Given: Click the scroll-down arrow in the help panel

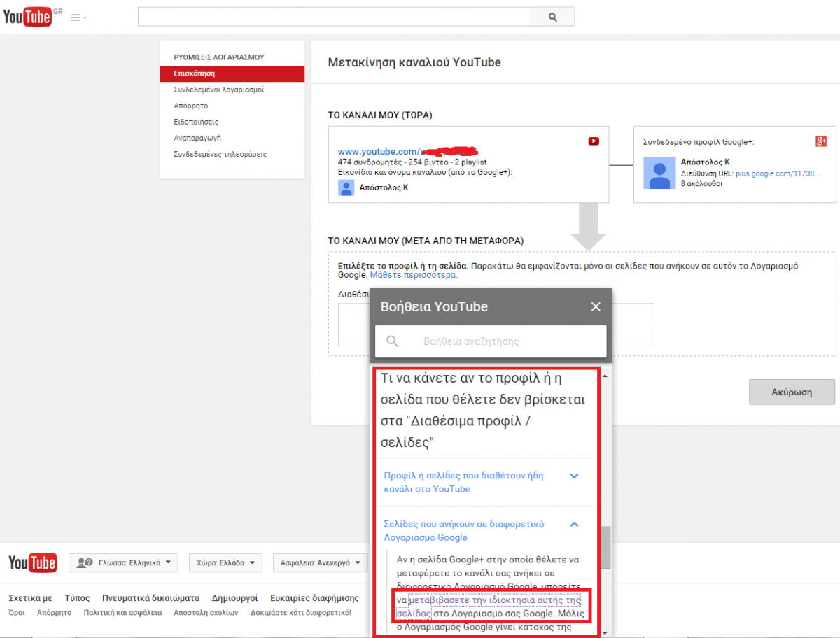Looking at the screenshot, I should click(605, 632).
